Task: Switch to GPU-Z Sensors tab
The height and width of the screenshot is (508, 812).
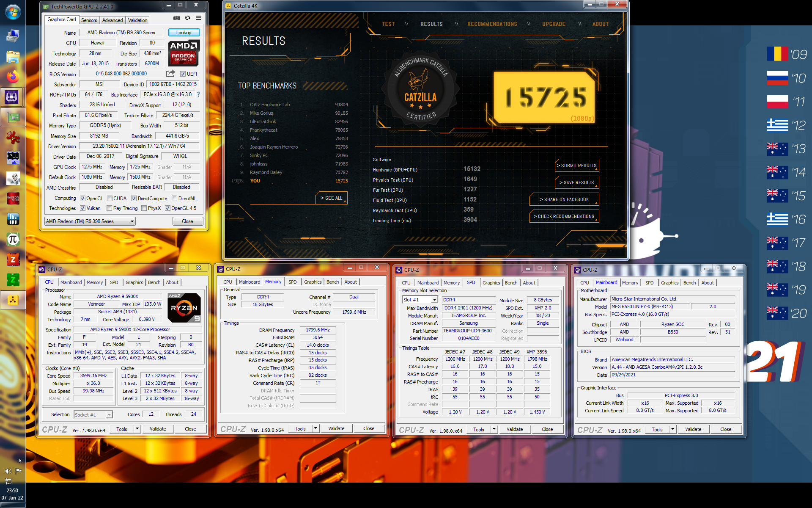Action: pos(89,20)
